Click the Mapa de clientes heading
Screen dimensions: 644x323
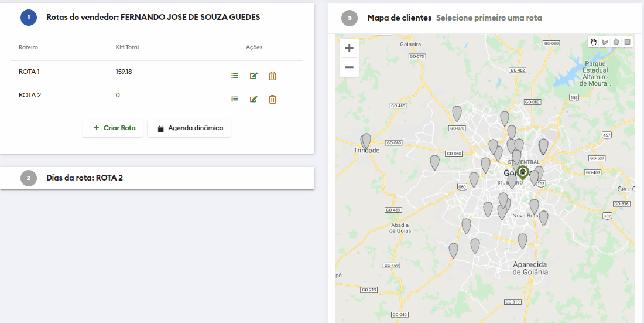tap(399, 18)
